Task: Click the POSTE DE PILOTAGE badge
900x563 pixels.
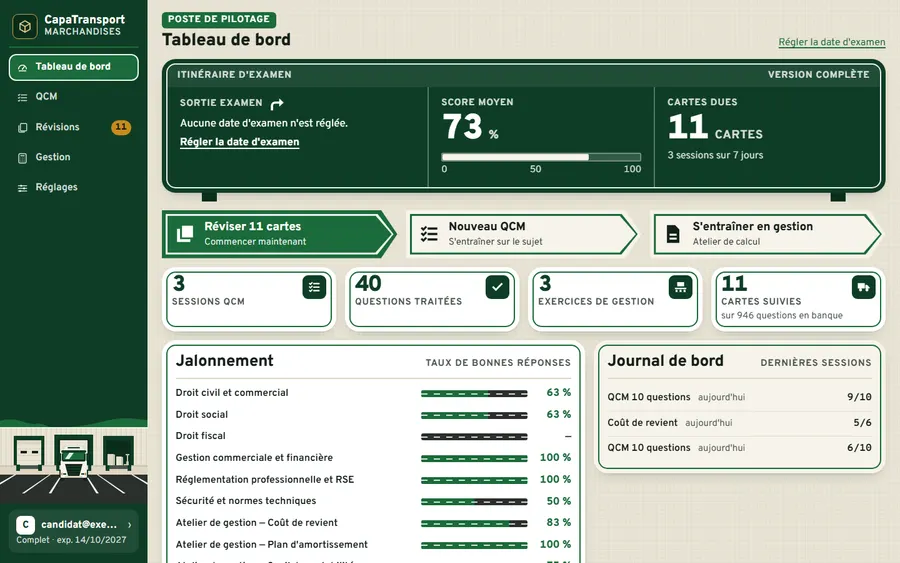Action: (x=219, y=20)
